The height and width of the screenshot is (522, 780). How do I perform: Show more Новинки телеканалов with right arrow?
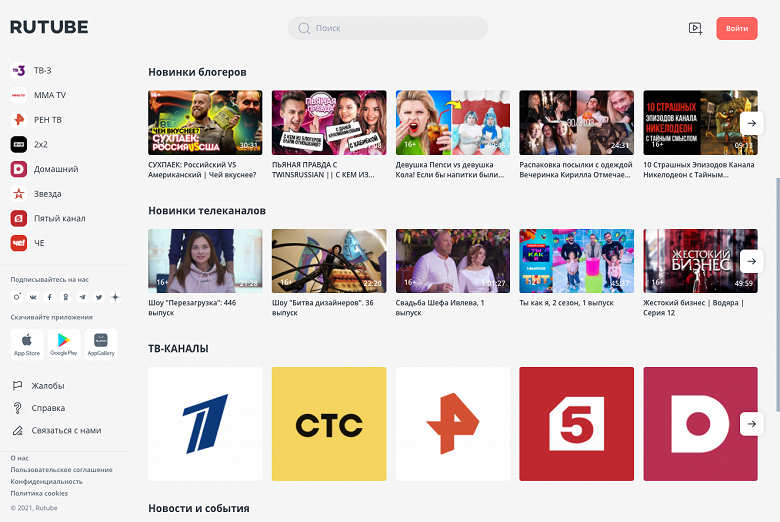pyautogui.click(x=750, y=261)
